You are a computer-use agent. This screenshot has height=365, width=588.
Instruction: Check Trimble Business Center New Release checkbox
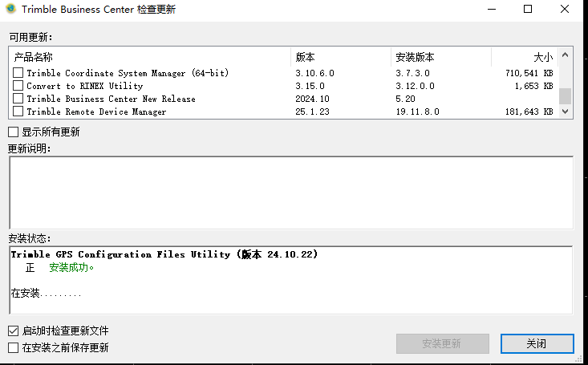(18, 99)
